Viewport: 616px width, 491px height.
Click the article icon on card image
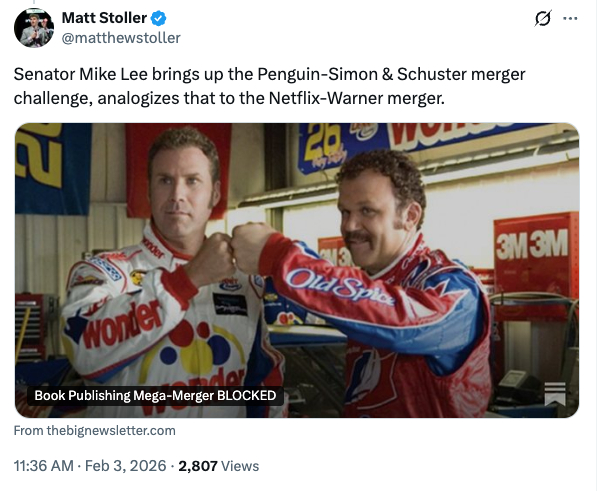pyautogui.click(x=555, y=394)
